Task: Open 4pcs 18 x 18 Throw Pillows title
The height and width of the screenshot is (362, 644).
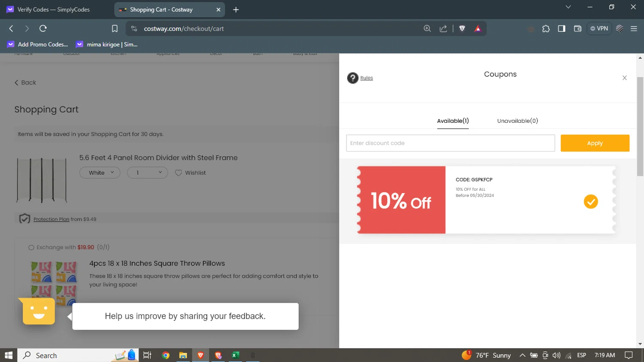Action: (x=157, y=263)
